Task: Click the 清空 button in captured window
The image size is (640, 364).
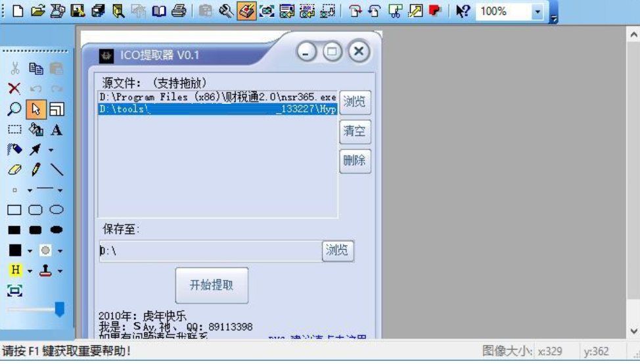Action: tap(355, 131)
